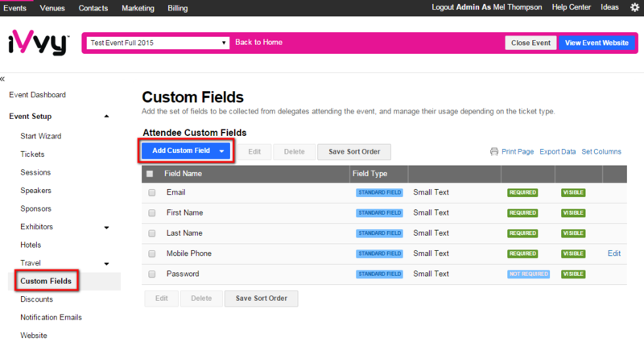Viewport: 644px width, 346px height.
Task: Expand the Exhibitors submenu arrow
Action: (x=106, y=228)
